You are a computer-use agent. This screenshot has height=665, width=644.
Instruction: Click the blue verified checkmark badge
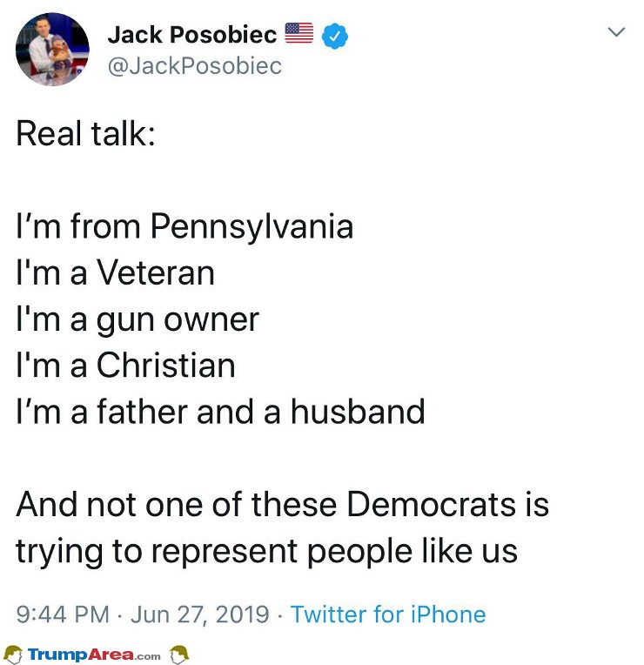pyautogui.click(x=335, y=36)
